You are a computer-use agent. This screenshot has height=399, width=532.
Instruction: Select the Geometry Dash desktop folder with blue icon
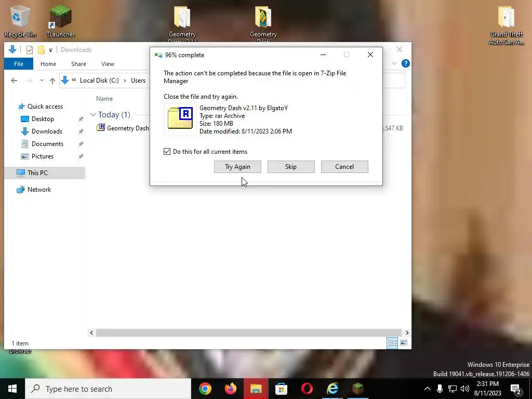pyautogui.click(x=263, y=23)
